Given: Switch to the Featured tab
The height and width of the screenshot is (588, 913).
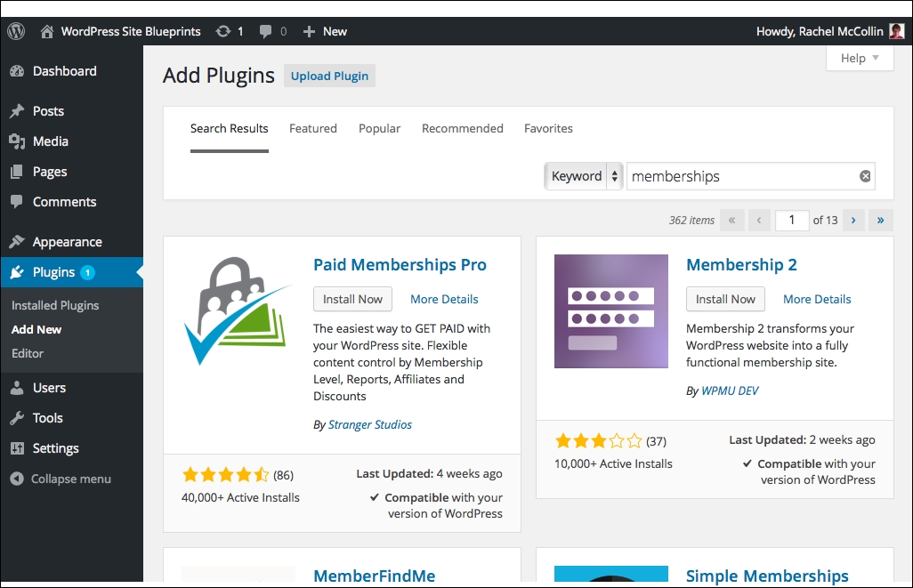Looking at the screenshot, I should click(313, 129).
